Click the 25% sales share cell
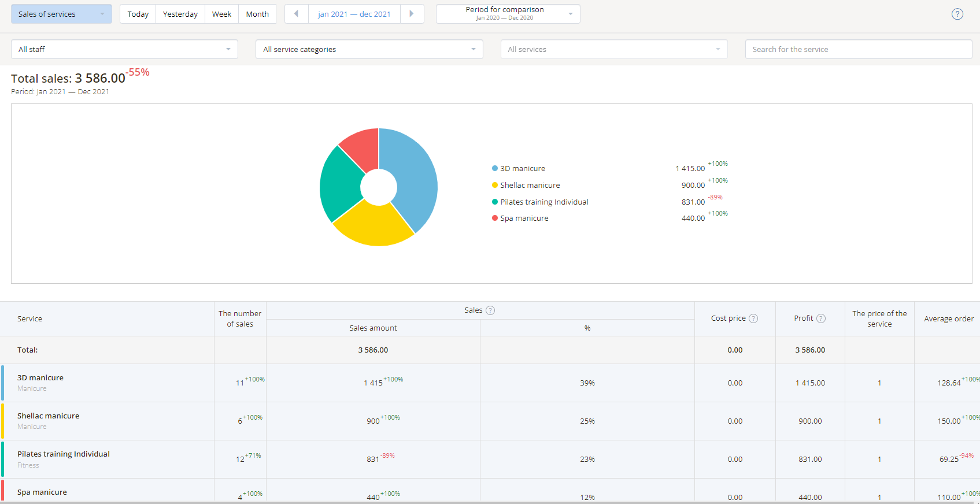Screen dimensions: 980x504 click(x=587, y=421)
